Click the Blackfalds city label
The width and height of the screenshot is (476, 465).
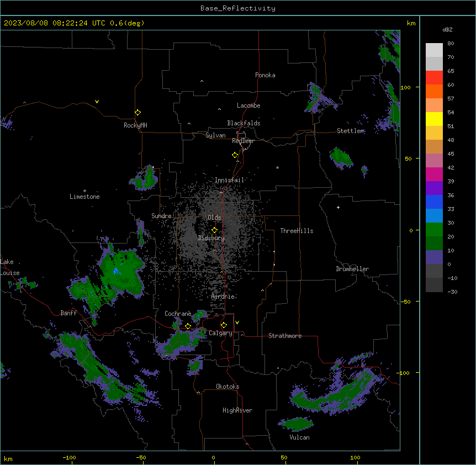click(244, 123)
